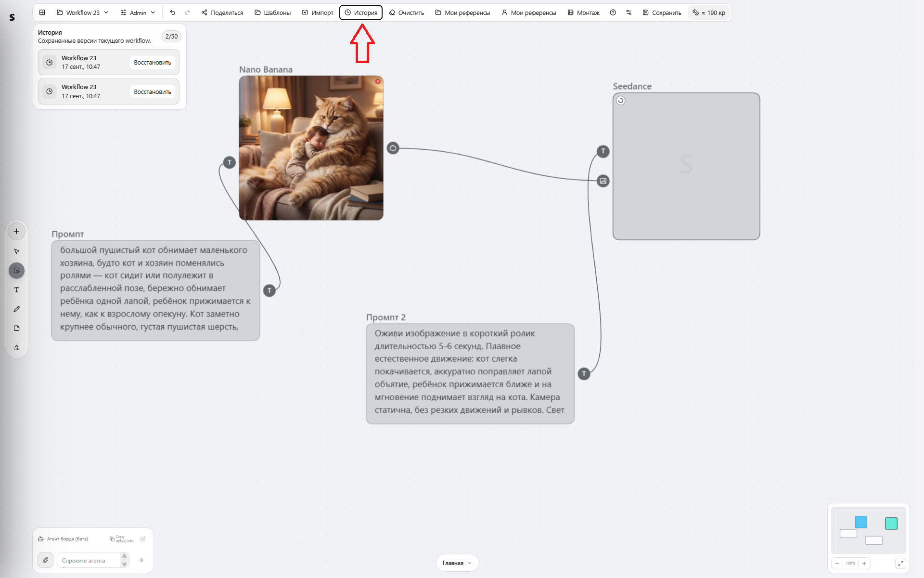Image resolution: width=924 pixels, height=578 pixels.
Task: Click the red error indicator on Nano Banana image
Action: click(378, 81)
